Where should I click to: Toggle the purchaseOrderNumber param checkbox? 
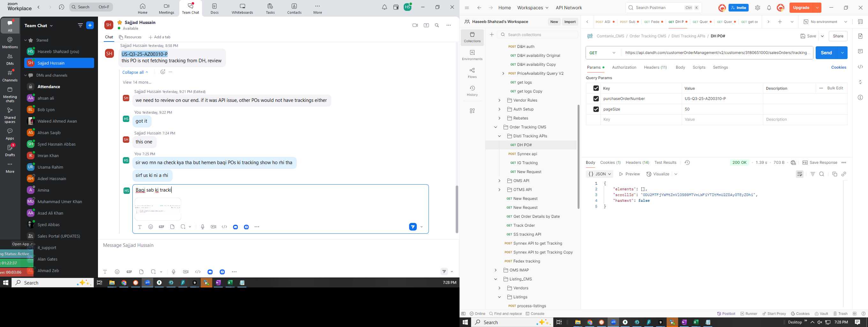click(x=596, y=99)
